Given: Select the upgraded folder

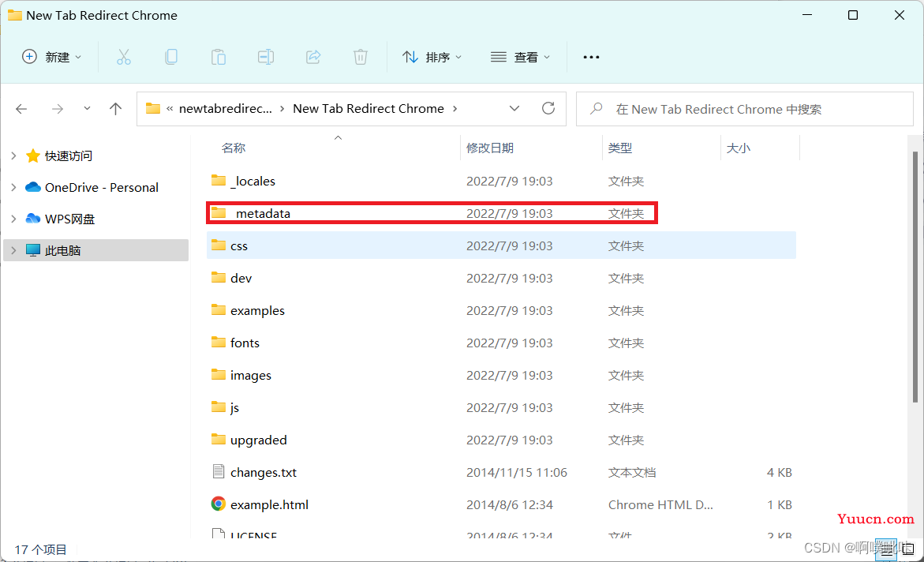Looking at the screenshot, I should [x=501, y=440].
